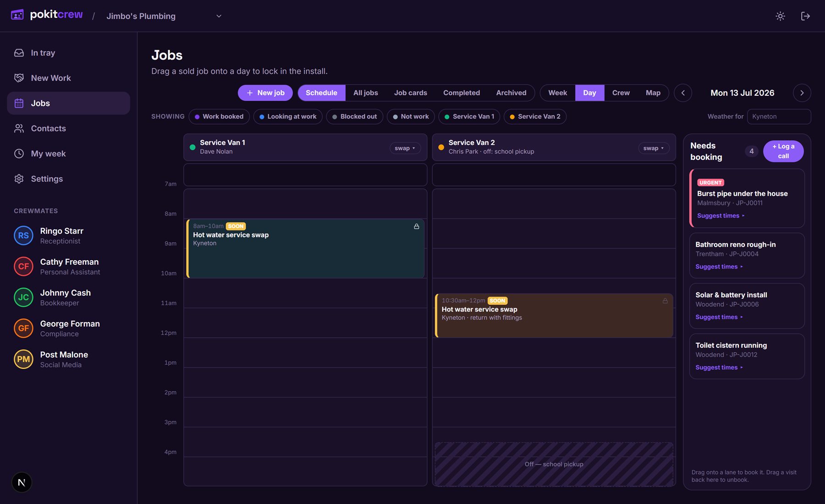This screenshot has height=504, width=825.
Task: Open the Completed tab
Action: tap(462, 93)
